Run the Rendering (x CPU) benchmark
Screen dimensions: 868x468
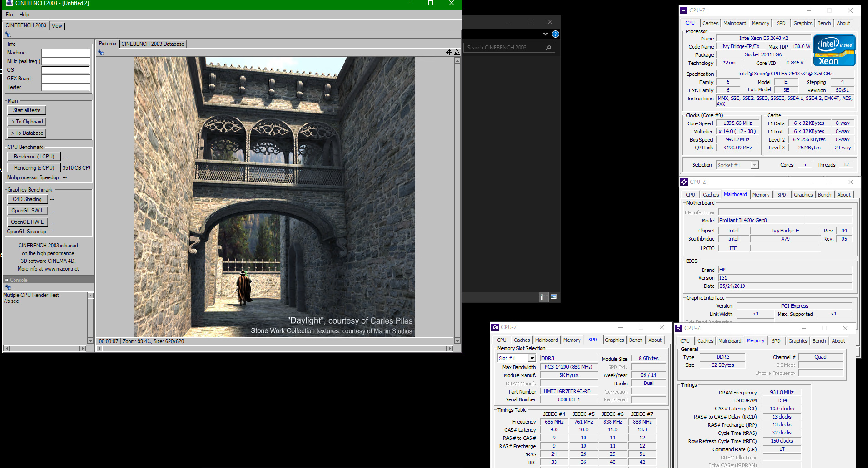tap(34, 168)
